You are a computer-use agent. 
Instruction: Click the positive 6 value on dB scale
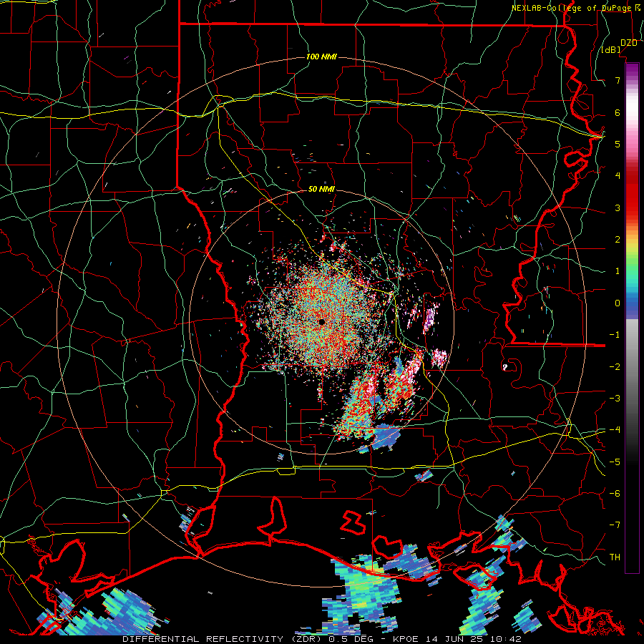[x=618, y=112]
